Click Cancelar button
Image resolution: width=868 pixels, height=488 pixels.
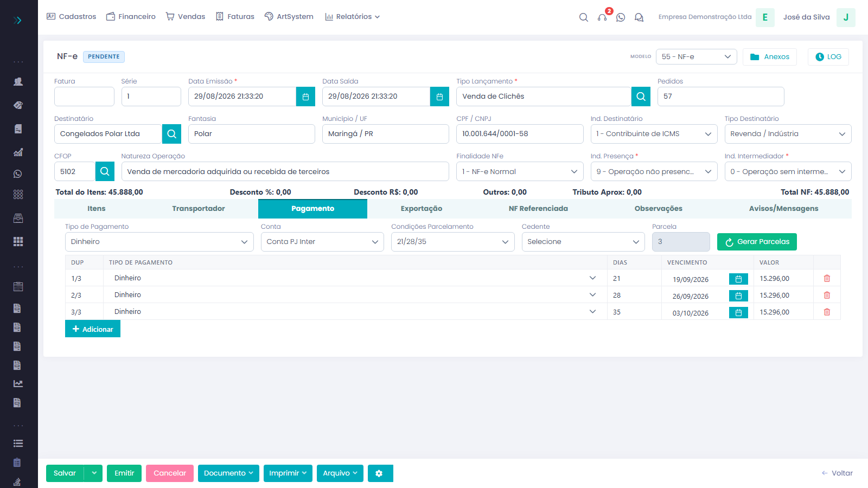click(x=170, y=473)
